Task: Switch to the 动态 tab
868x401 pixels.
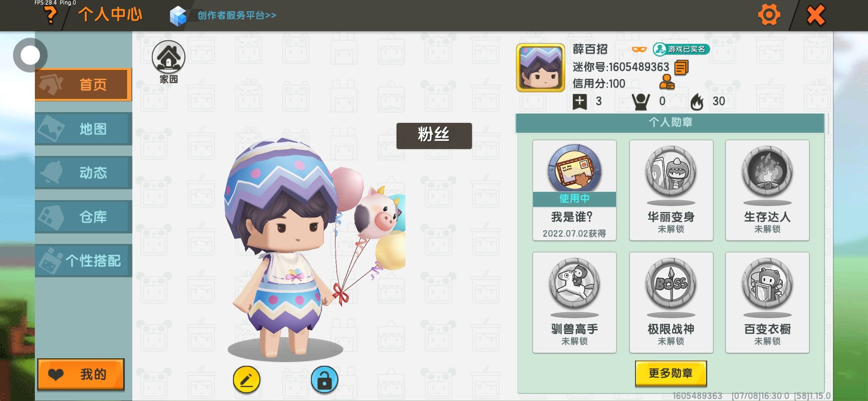Action: pos(83,173)
